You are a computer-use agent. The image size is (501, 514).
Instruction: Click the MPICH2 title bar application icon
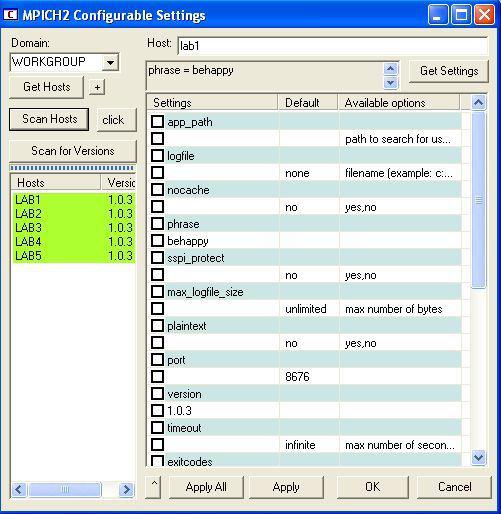point(10,15)
